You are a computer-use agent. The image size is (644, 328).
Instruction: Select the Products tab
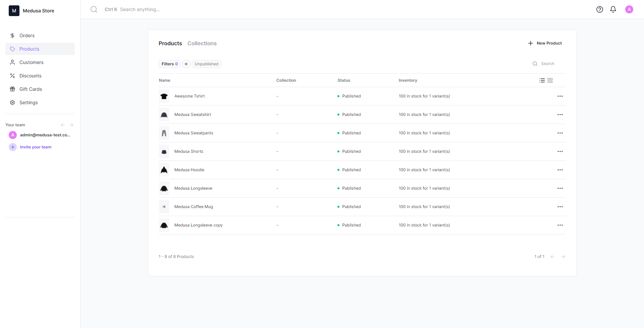[x=170, y=43]
